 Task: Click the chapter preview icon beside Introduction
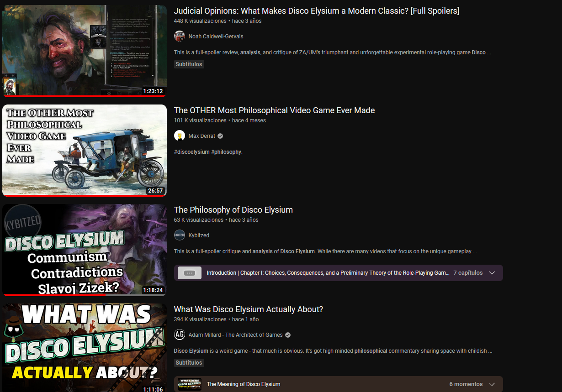point(190,273)
